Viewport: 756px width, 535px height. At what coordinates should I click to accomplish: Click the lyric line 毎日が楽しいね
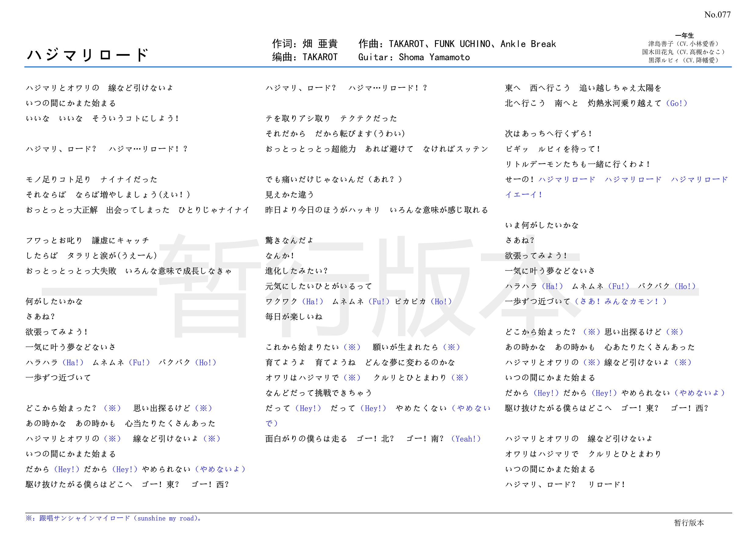point(294,317)
